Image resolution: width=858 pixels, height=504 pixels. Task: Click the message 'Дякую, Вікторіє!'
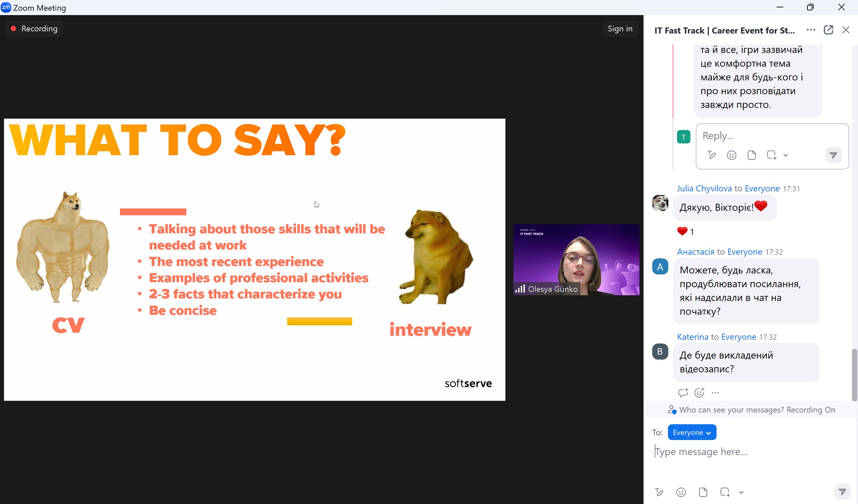[725, 207]
